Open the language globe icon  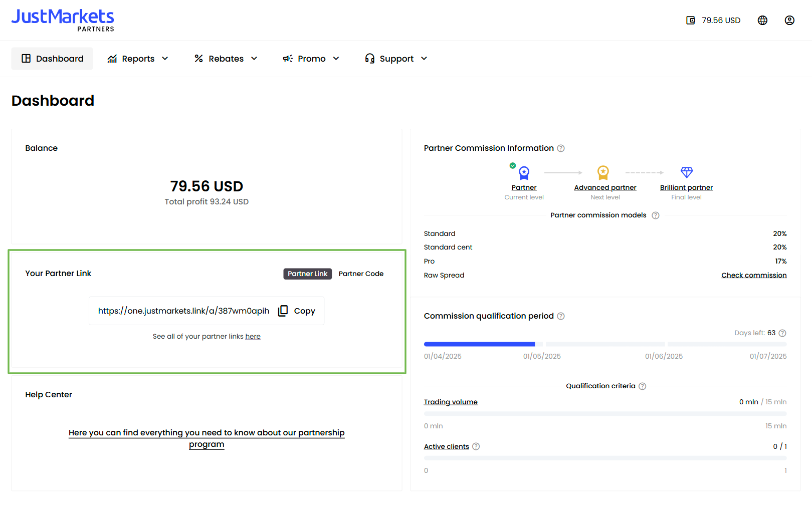[x=762, y=21]
